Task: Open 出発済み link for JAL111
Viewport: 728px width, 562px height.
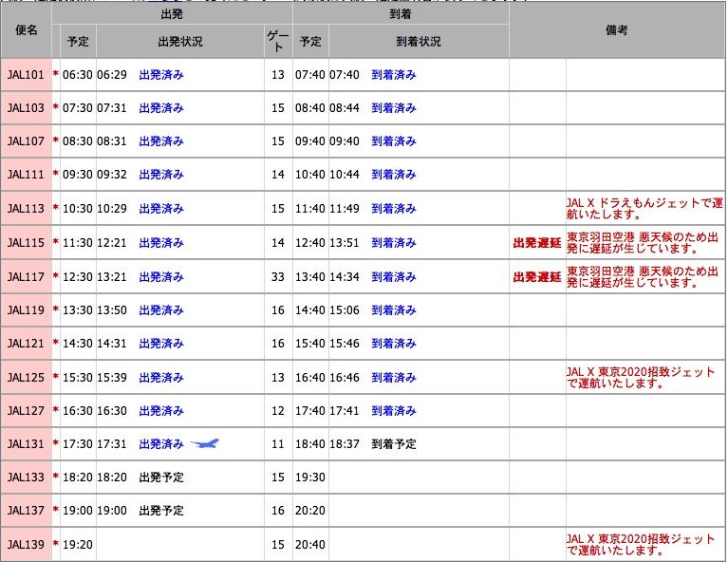Action: click(161, 175)
